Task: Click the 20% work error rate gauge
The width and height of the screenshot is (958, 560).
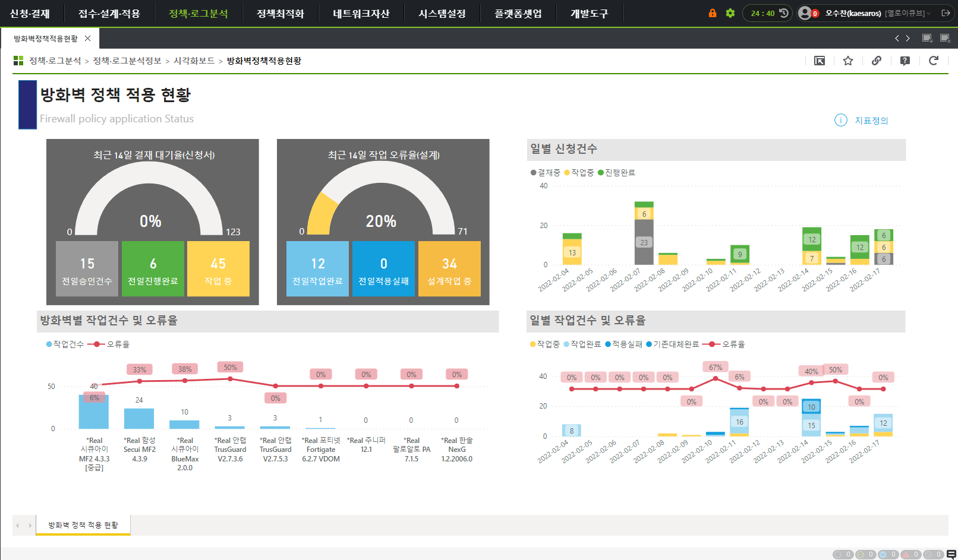Action: (381, 199)
